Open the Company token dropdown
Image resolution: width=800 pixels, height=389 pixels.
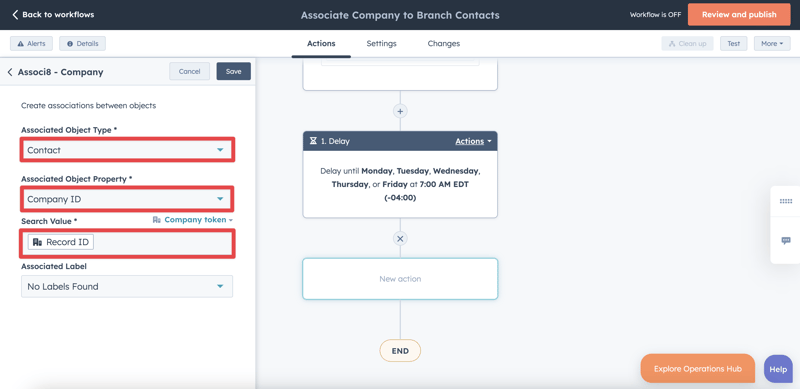tap(193, 220)
